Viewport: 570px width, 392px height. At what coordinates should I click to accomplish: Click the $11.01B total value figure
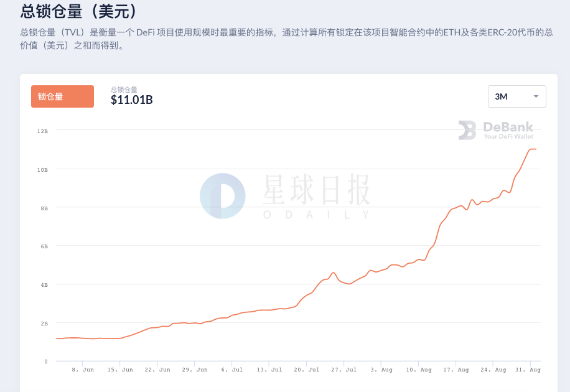click(131, 100)
